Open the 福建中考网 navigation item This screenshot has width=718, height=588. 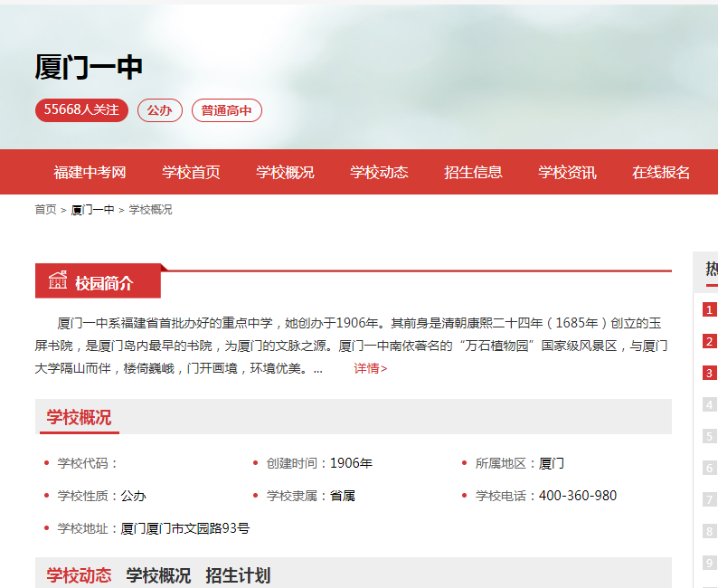90,172
